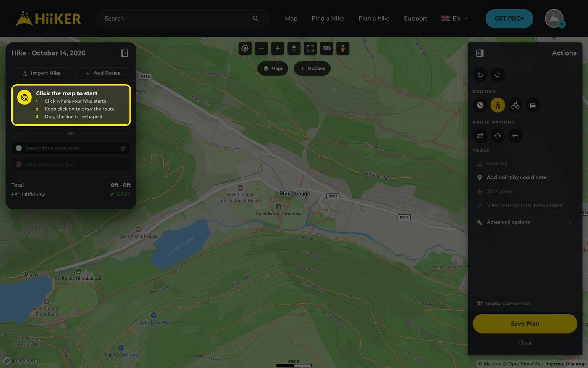Open Plan a hike menu item
The height and width of the screenshot is (368, 588).
point(374,19)
